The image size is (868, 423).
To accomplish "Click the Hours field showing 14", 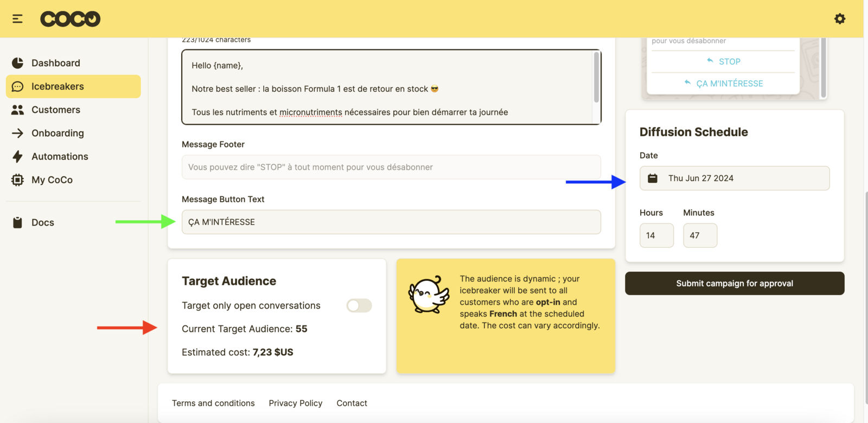I will [656, 236].
